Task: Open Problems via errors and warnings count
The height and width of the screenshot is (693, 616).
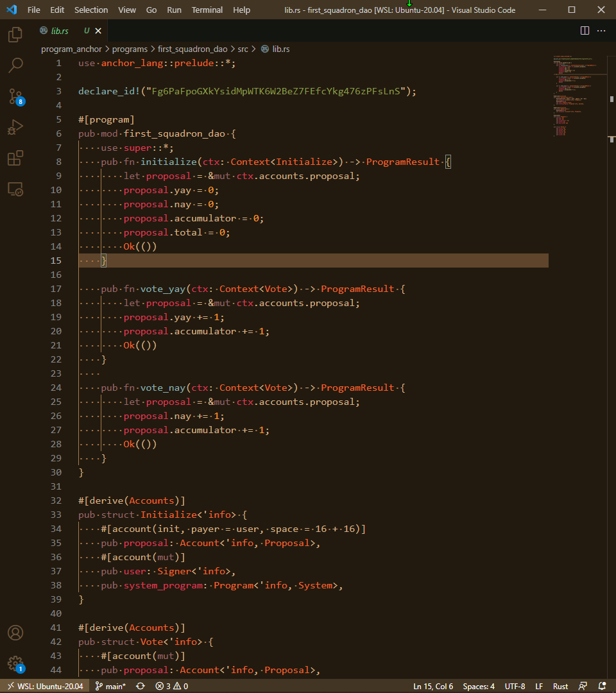Action: pyautogui.click(x=172, y=687)
